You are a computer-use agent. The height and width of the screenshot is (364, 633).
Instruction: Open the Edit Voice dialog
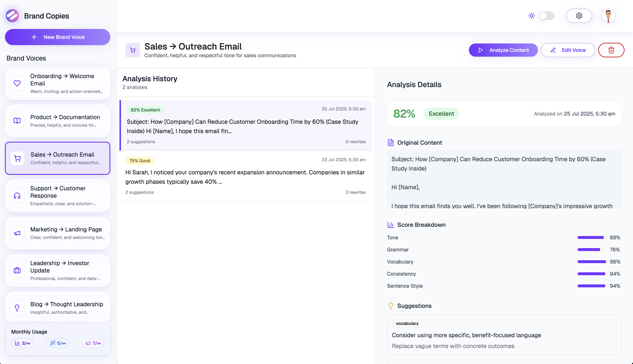(568, 50)
